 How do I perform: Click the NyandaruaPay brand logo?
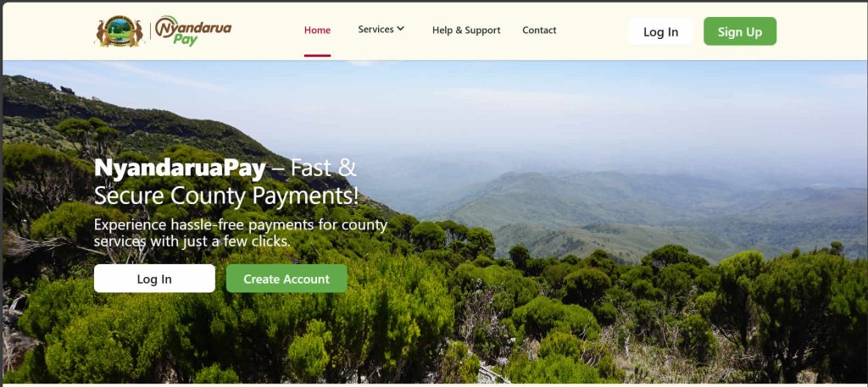[192, 31]
